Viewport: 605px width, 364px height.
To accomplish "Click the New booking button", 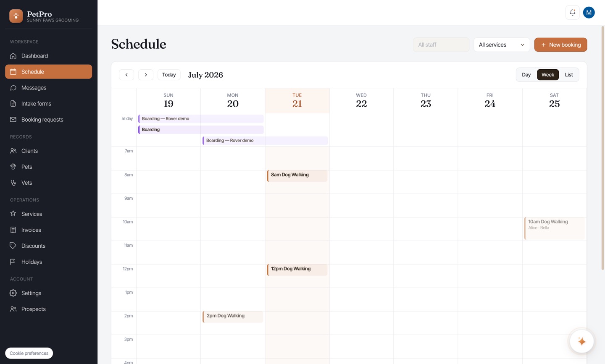I will tap(560, 45).
